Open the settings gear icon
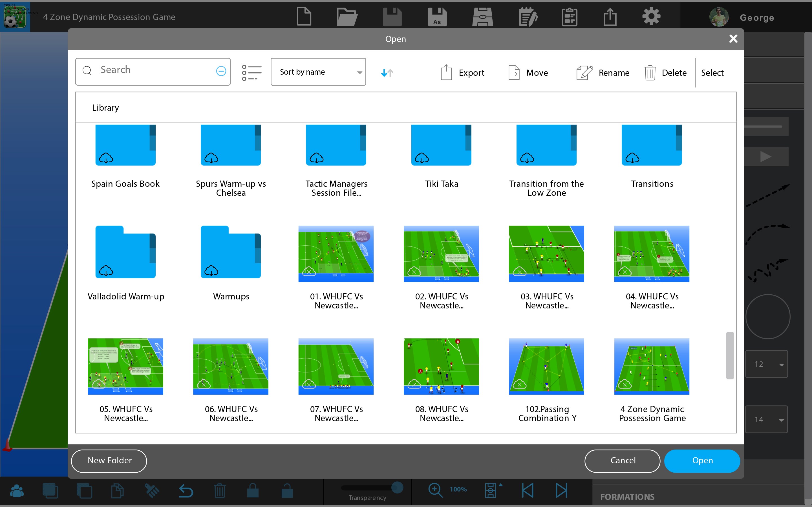 [x=651, y=16]
